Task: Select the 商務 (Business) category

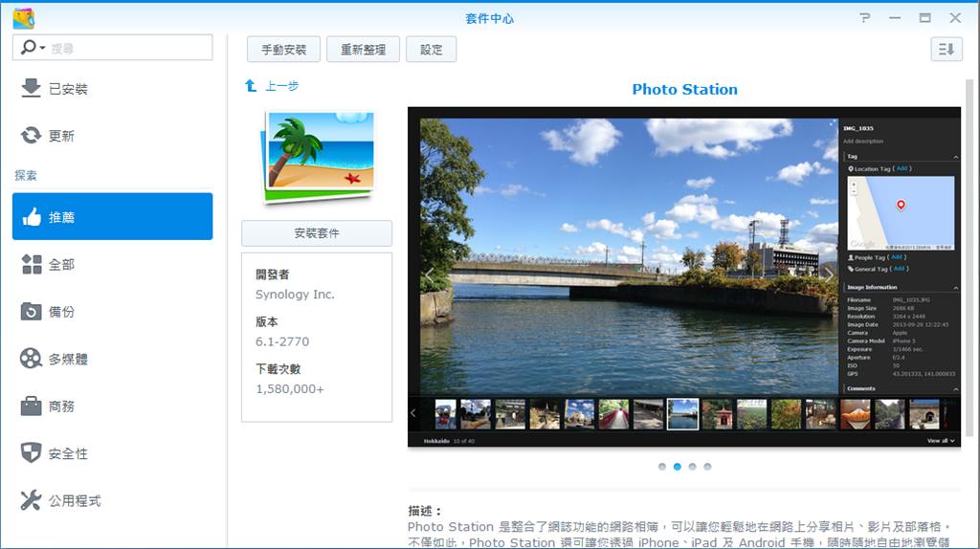Action: click(113, 406)
